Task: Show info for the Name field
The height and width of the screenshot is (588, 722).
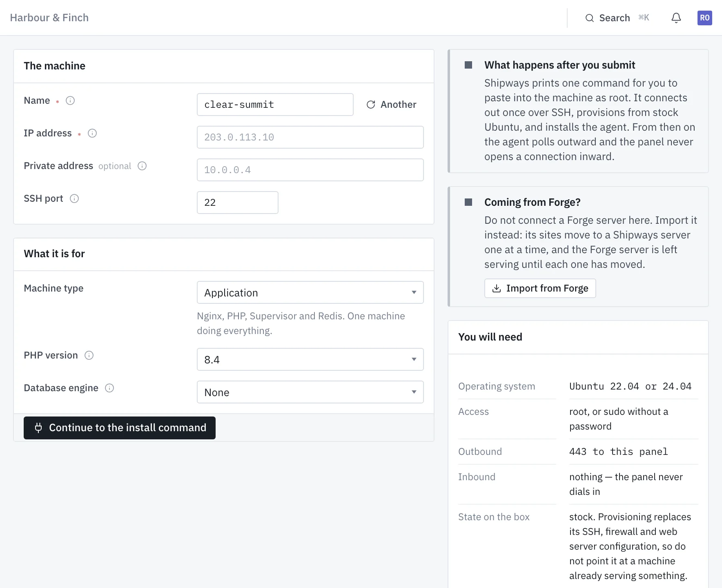Action: point(70,100)
